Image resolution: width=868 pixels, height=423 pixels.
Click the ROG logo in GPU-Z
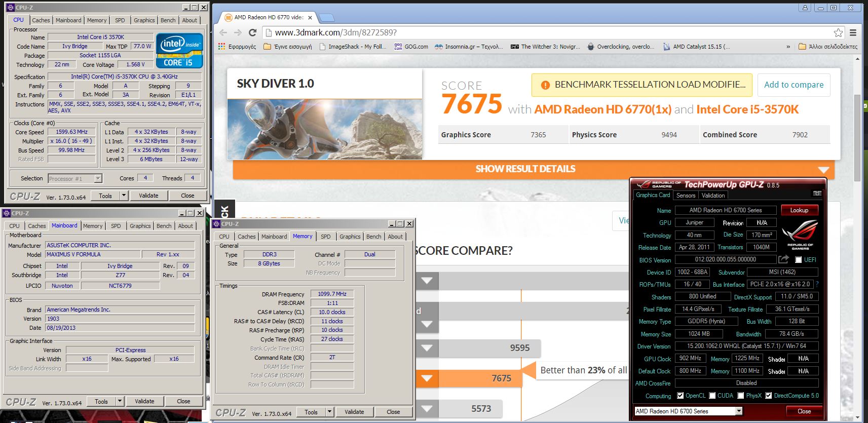click(x=800, y=235)
